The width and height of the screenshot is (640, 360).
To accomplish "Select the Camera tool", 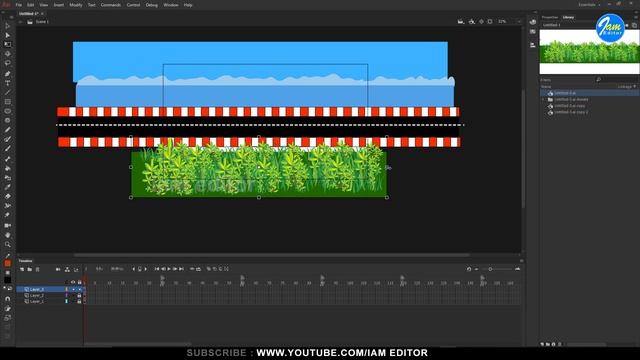I will point(8,225).
